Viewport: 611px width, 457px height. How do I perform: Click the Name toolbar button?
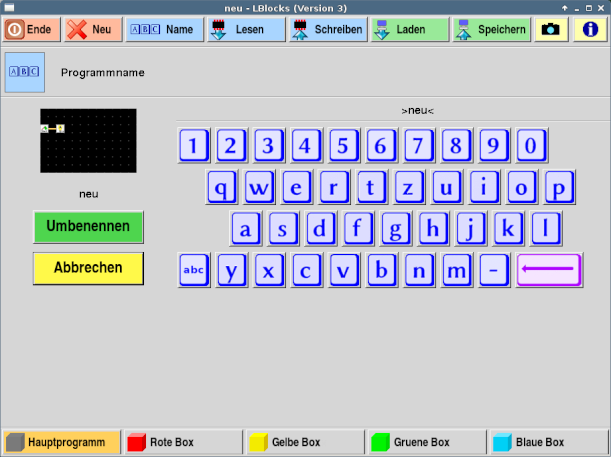pyautogui.click(x=164, y=29)
